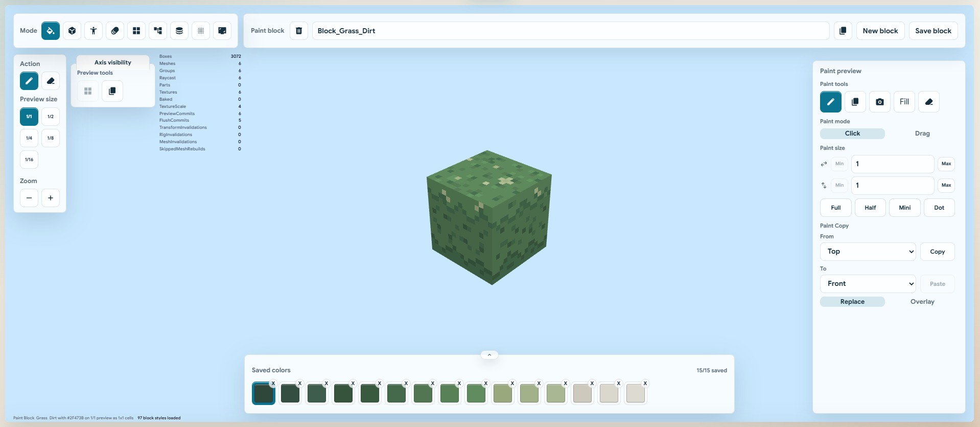Click the copy icon under Preview tools
The height and width of the screenshot is (427, 980).
tap(112, 91)
